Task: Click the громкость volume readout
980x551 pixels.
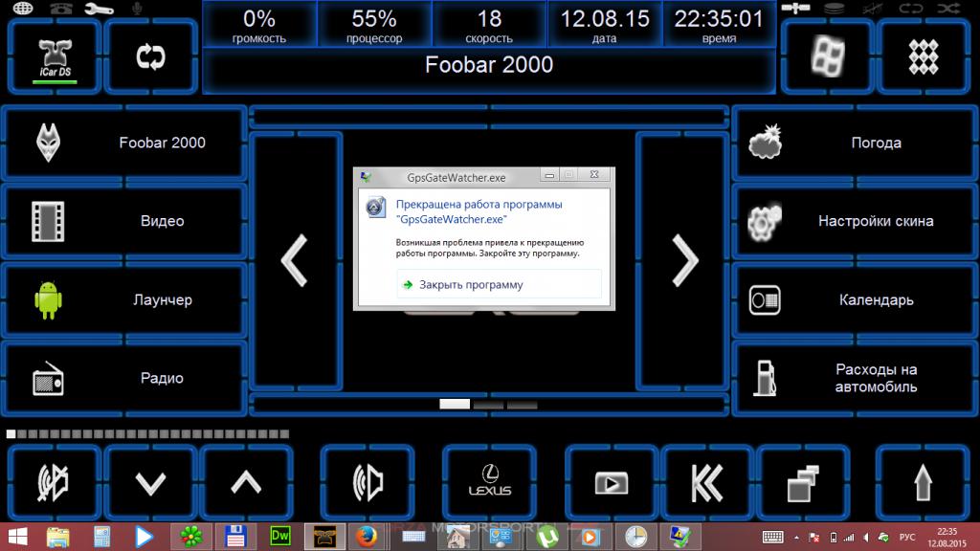Action: [x=258, y=26]
